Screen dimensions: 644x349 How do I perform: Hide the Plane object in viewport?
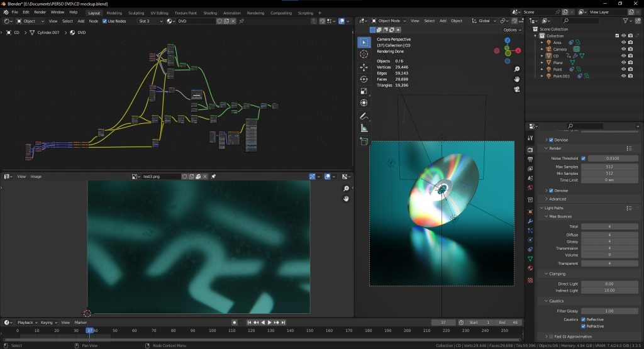(x=623, y=63)
